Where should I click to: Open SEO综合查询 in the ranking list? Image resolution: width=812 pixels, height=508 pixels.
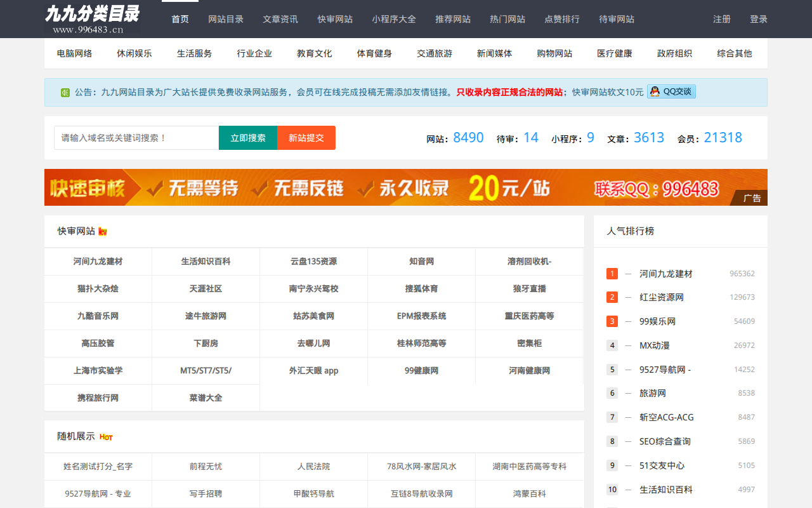[x=665, y=441]
